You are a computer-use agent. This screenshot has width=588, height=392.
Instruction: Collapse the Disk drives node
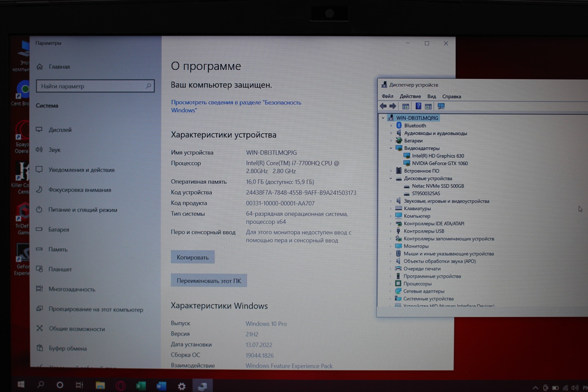click(x=391, y=179)
